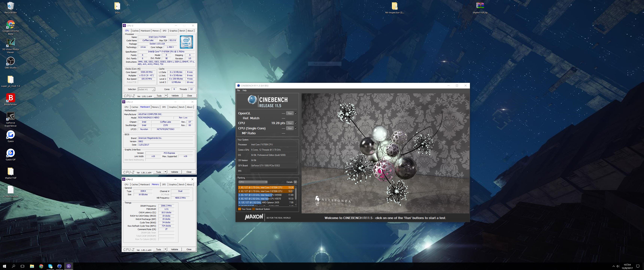This screenshot has height=270, width=644.
Task: Click Close button in Memory CPU-Z window
Action: click(189, 249)
